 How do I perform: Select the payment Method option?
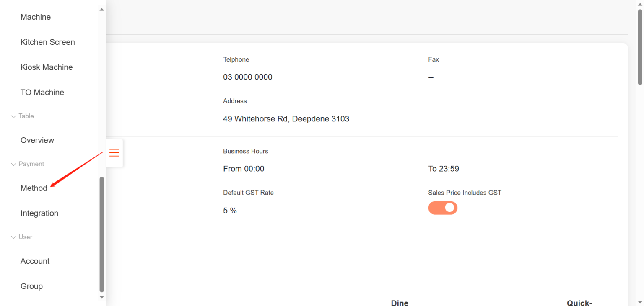tap(34, 188)
